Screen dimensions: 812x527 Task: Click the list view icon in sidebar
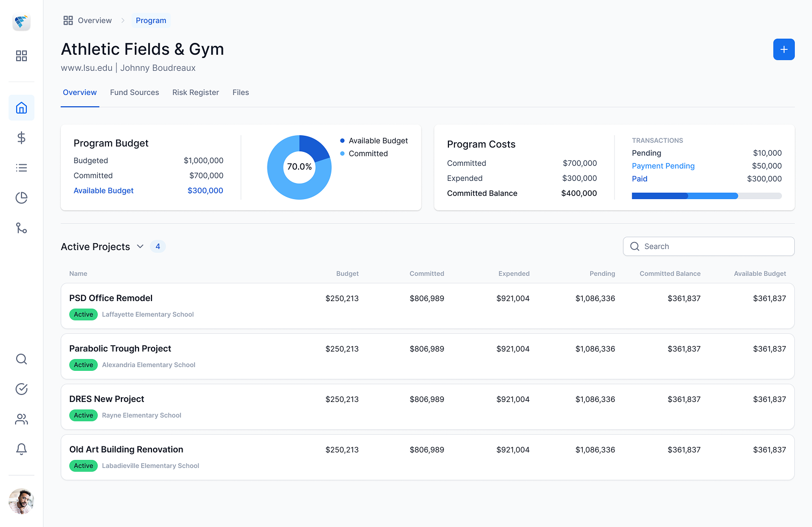click(21, 167)
